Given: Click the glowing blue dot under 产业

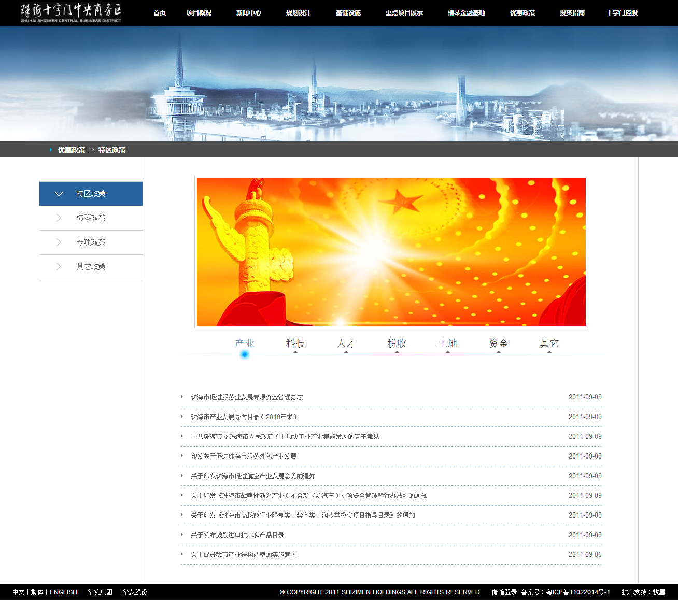Looking at the screenshot, I should 245,354.
